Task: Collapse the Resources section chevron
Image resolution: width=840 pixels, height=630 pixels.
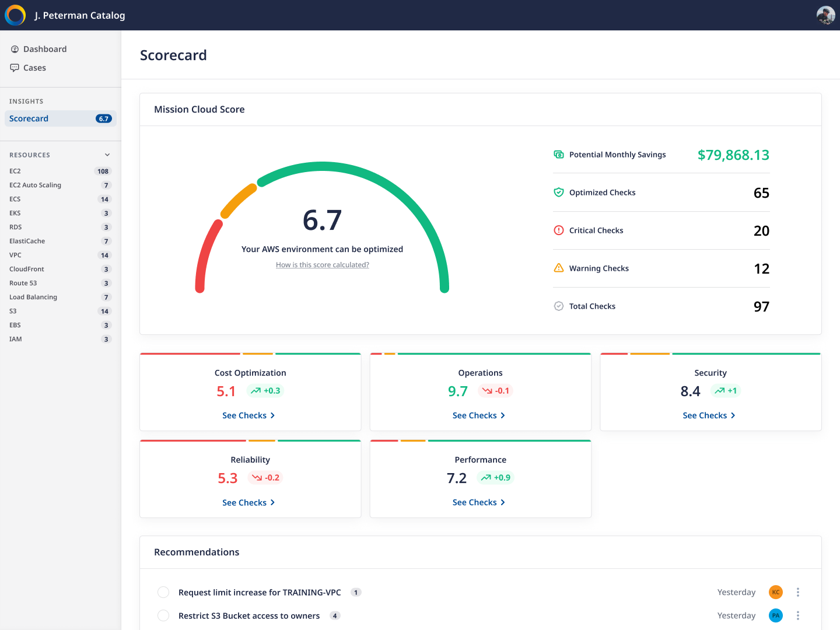Action: click(x=107, y=155)
